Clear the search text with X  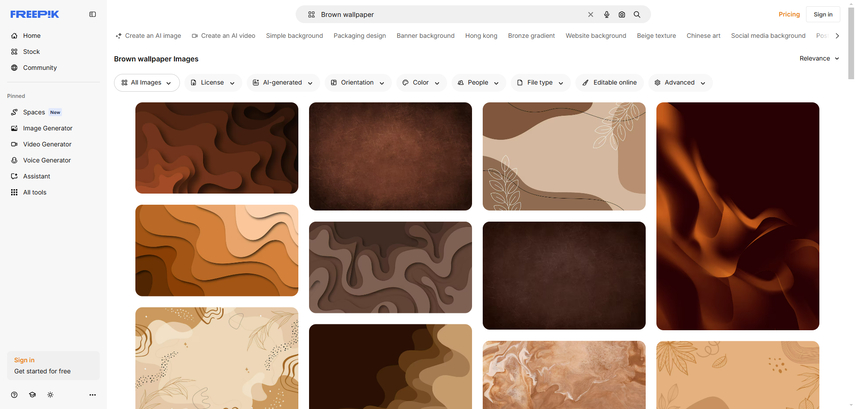tap(591, 15)
